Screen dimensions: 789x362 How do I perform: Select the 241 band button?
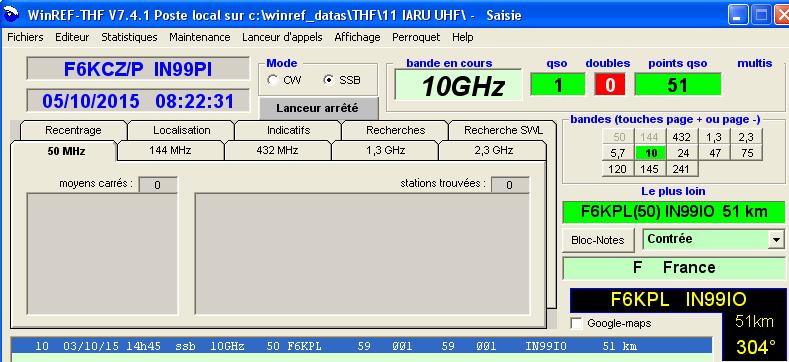pos(682,169)
